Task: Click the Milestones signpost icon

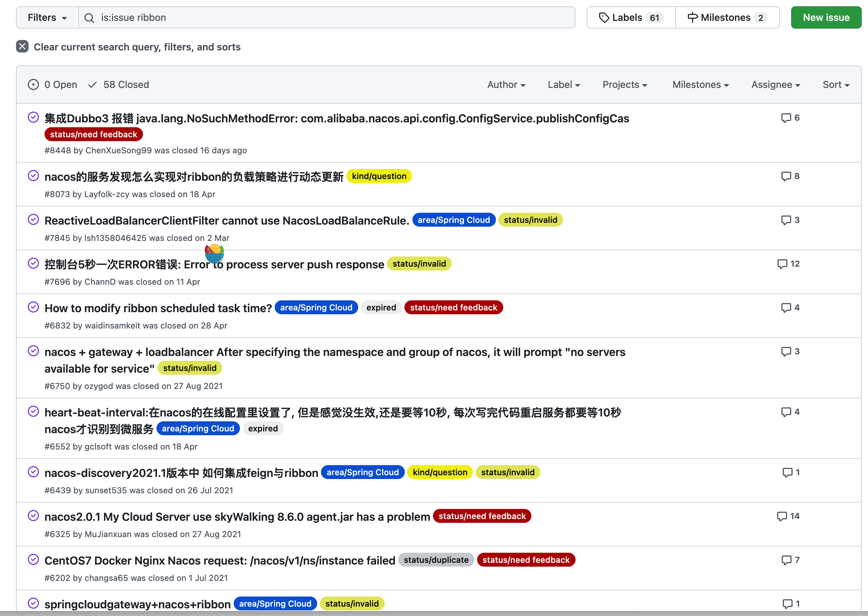Action: [x=692, y=18]
